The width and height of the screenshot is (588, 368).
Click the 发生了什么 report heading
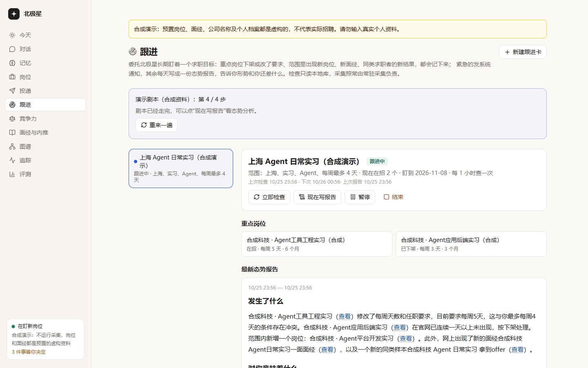(x=266, y=301)
